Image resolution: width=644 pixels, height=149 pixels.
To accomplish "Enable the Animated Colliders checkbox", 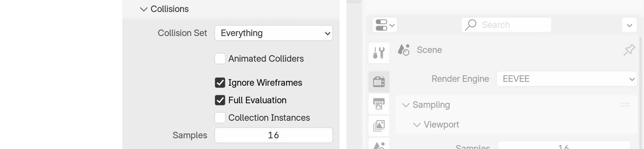I will coord(220,59).
